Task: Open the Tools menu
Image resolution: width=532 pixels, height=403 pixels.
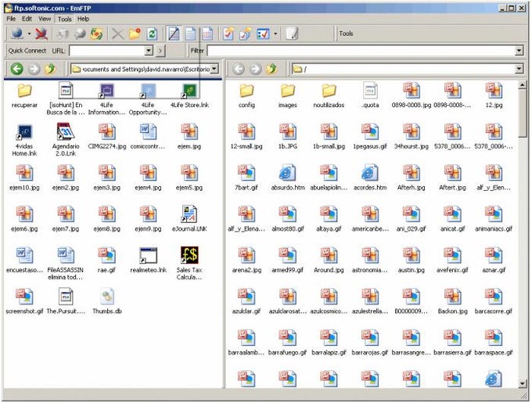Action: [64, 19]
